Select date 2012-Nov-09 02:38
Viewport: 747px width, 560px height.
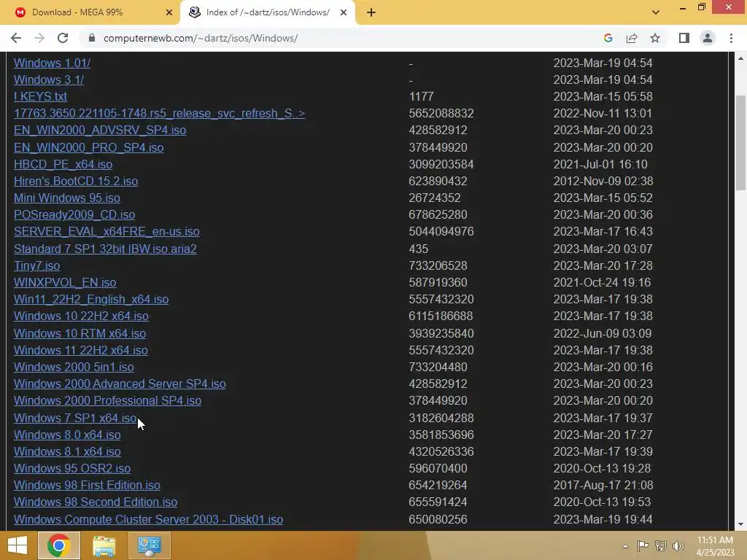click(x=603, y=181)
